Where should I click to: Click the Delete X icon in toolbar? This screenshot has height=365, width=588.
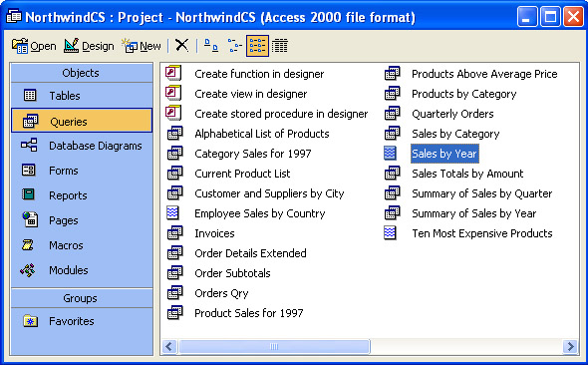(181, 46)
